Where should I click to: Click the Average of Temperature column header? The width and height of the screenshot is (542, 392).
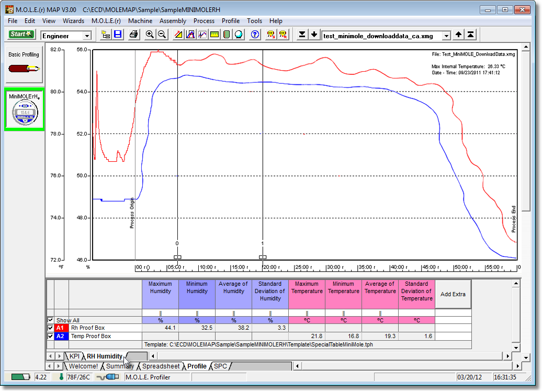[380, 294]
